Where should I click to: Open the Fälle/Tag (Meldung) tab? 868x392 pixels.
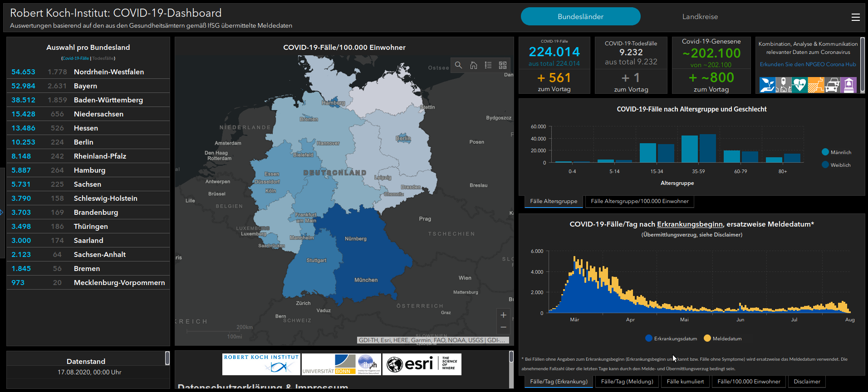click(627, 382)
